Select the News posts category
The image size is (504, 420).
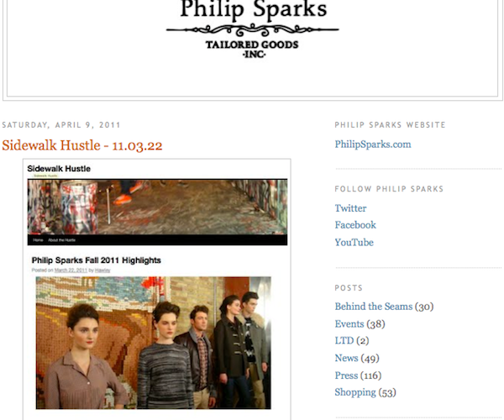point(346,358)
